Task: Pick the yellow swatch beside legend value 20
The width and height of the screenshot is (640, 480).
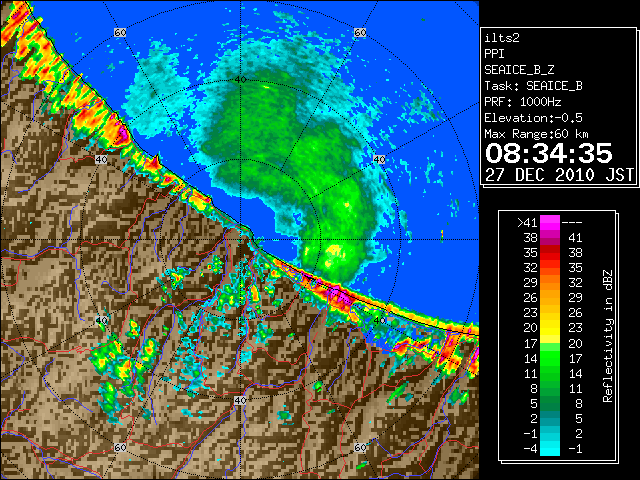Action: [x=550, y=328]
